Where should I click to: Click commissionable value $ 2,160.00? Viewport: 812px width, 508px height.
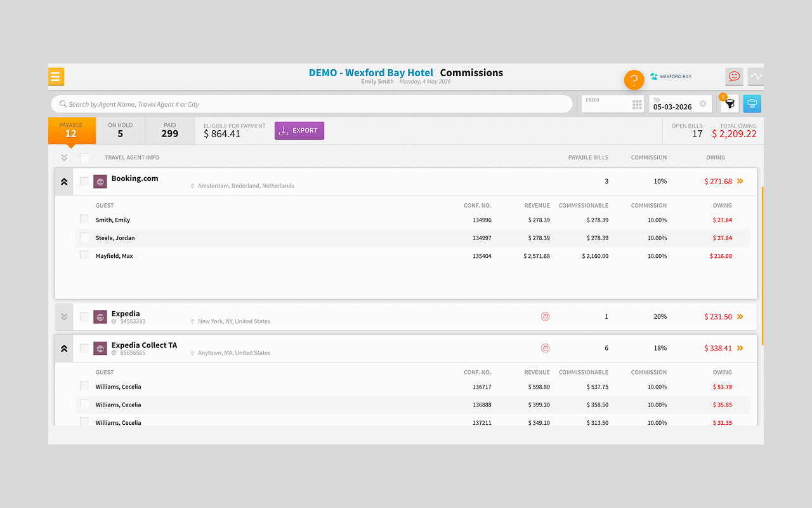click(595, 257)
